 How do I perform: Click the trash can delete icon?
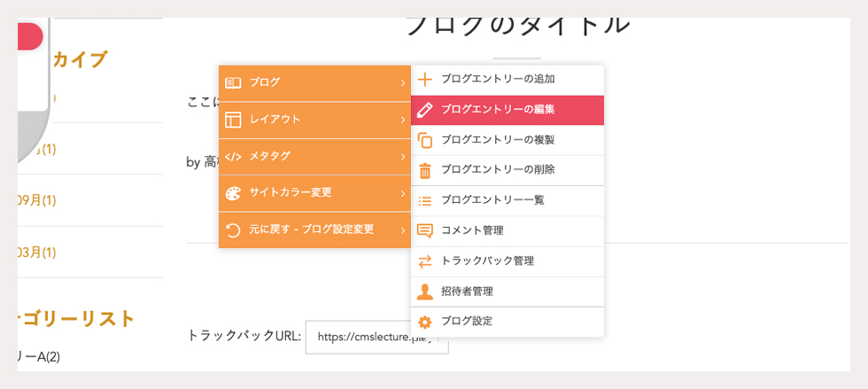pos(424,170)
